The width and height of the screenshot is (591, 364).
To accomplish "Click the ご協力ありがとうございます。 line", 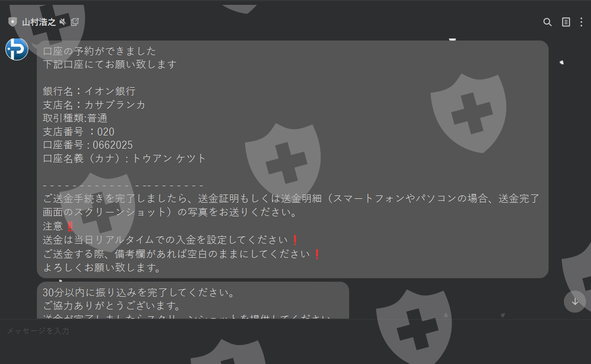I will pyautogui.click(x=112, y=307).
